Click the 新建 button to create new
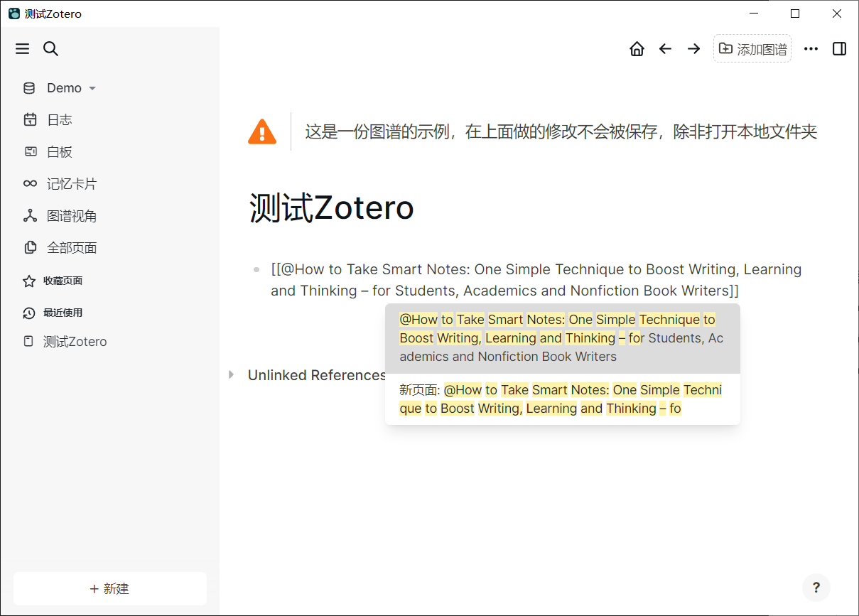 (109, 588)
